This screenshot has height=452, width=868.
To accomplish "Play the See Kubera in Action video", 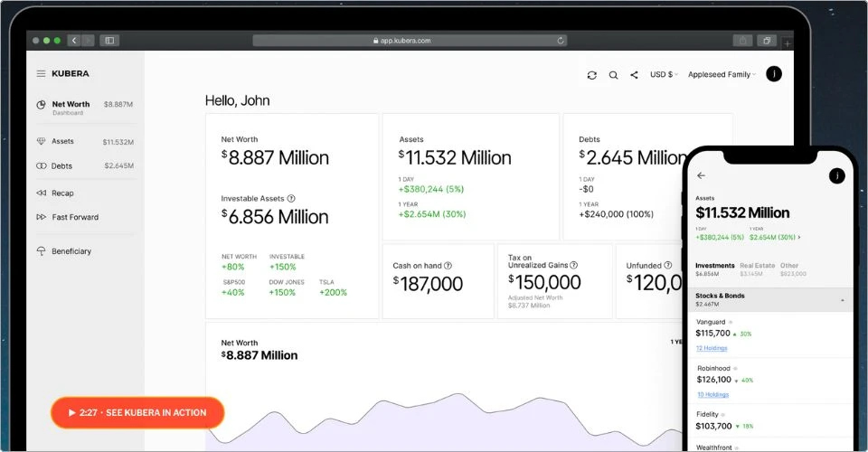I will coord(137,413).
